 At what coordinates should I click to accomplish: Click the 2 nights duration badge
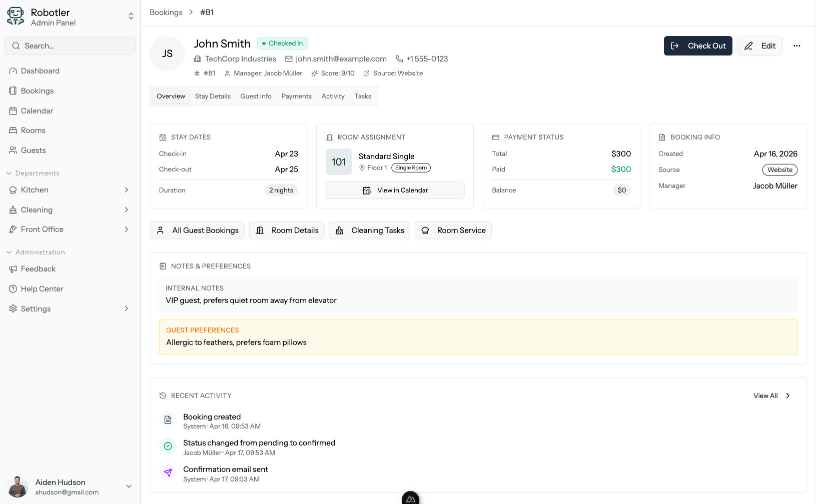(x=281, y=190)
